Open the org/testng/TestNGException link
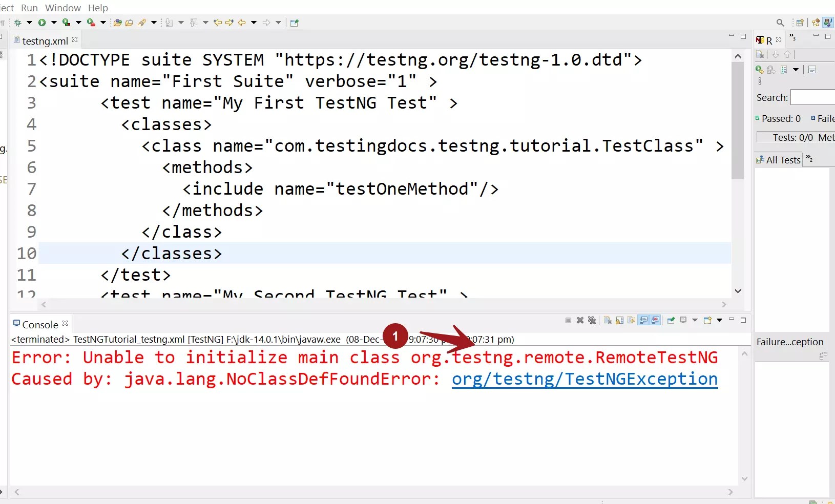 pos(584,379)
